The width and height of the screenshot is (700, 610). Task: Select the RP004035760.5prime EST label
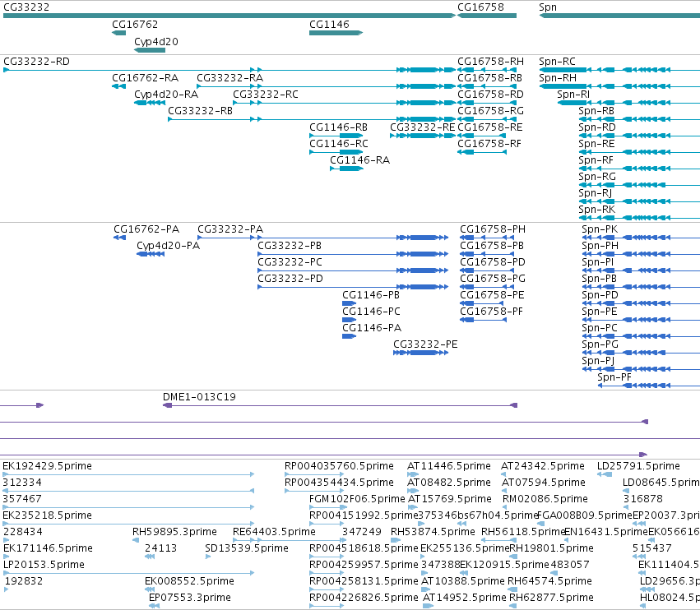(x=339, y=466)
